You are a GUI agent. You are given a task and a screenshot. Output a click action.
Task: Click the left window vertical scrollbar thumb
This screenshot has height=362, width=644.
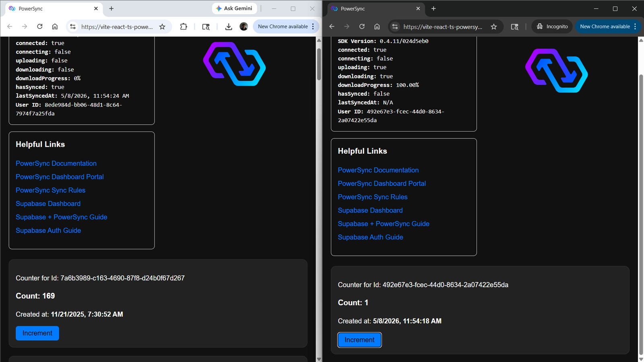click(x=319, y=64)
